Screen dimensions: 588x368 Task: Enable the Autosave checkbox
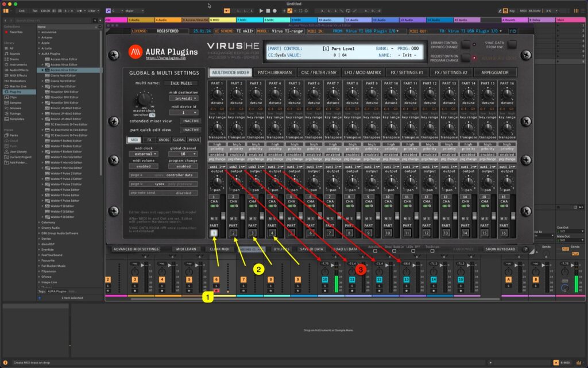pos(374,250)
